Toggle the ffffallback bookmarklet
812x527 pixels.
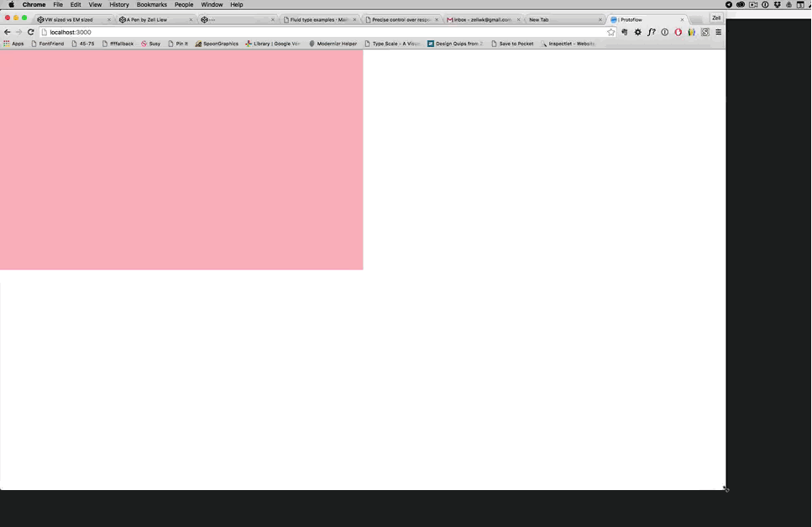click(x=118, y=44)
